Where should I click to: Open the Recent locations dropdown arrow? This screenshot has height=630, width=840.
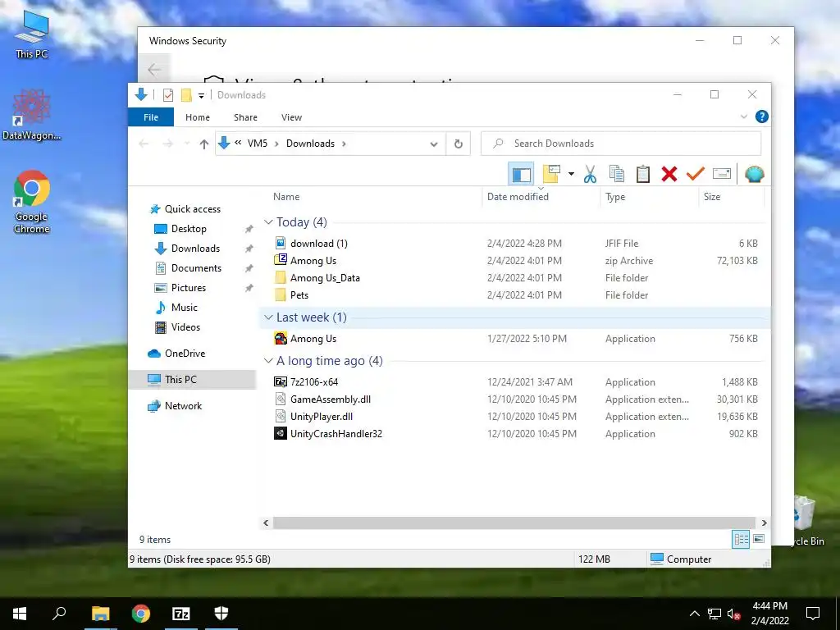(186, 144)
